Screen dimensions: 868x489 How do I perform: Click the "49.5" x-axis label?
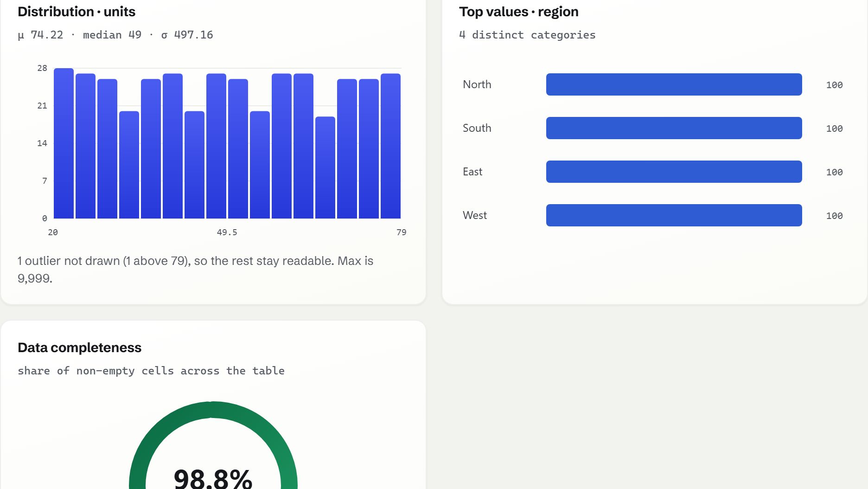click(x=227, y=232)
